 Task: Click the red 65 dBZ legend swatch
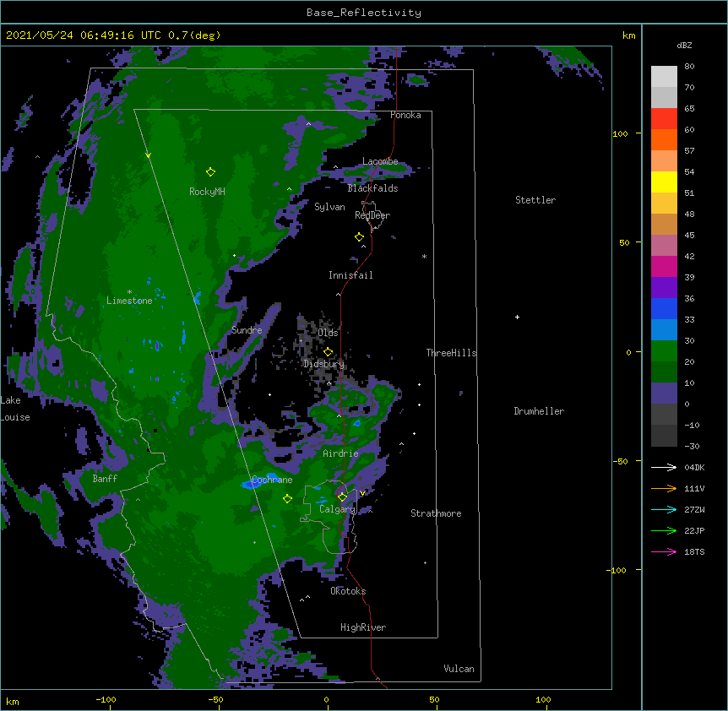click(664, 119)
